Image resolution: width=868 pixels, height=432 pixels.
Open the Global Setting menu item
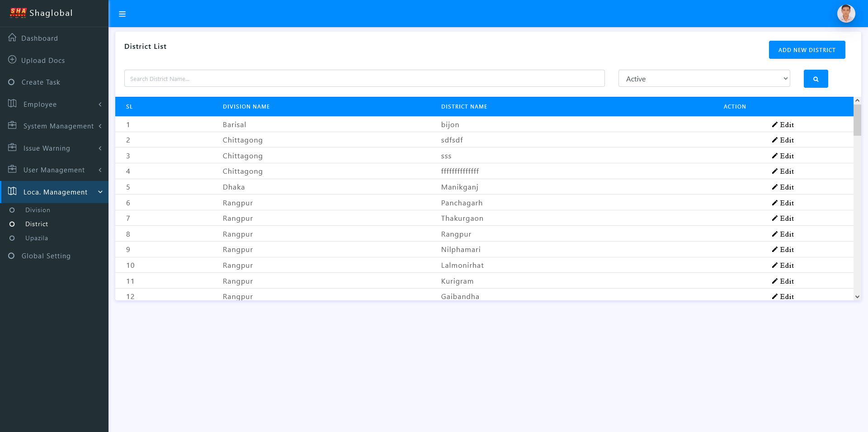click(x=46, y=256)
